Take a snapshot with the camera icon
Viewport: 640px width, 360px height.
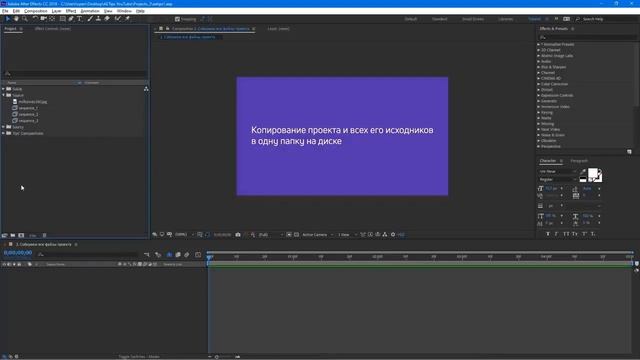[238, 235]
